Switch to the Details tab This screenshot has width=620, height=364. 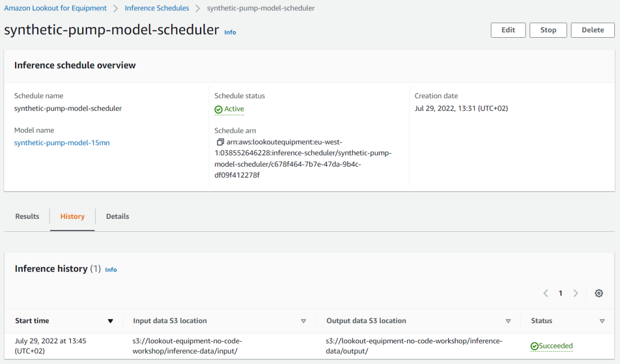tap(118, 216)
